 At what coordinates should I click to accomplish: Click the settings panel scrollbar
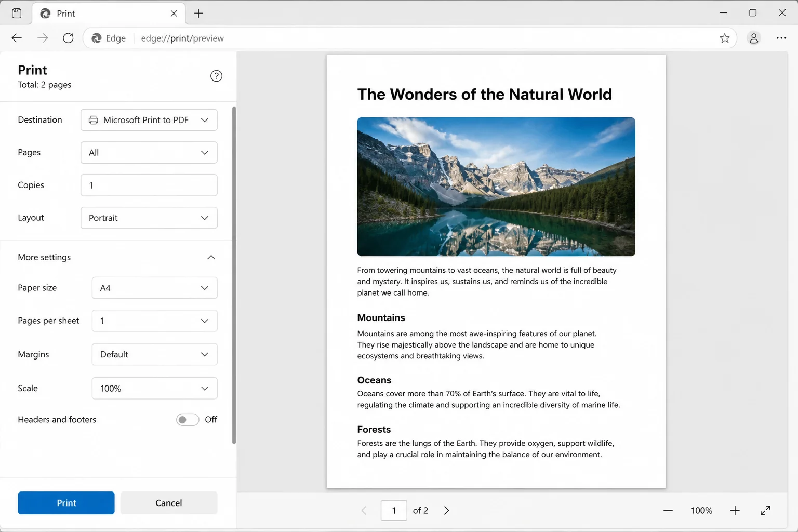(234, 275)
